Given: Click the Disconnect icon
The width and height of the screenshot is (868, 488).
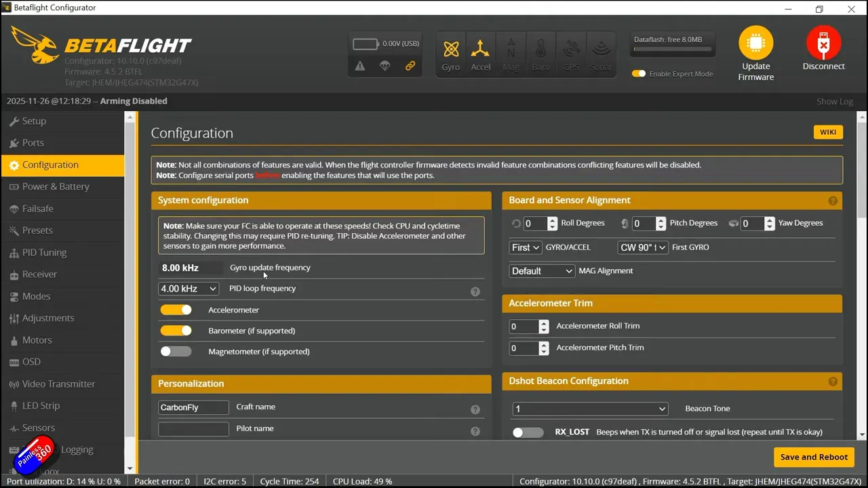Looking at the screenshot, I should click(x=823, y=42).
